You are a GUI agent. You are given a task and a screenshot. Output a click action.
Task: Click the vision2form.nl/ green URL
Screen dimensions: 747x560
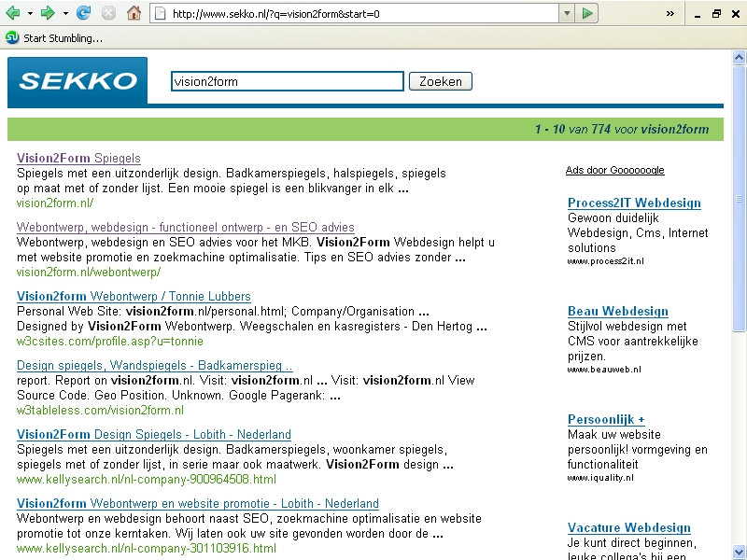55,203
